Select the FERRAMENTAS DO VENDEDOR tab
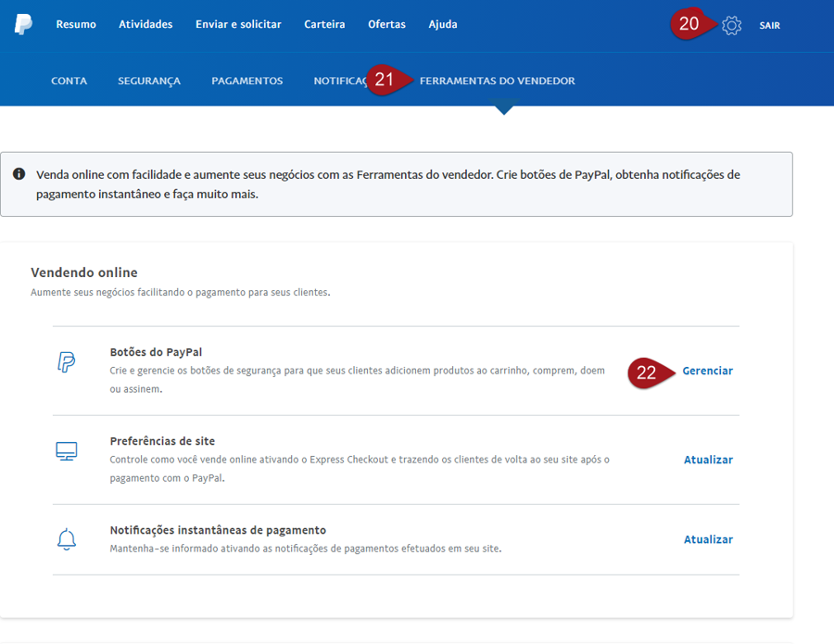Image resolution: width=834 pixels, height=644 pixels. click(497, 81)
